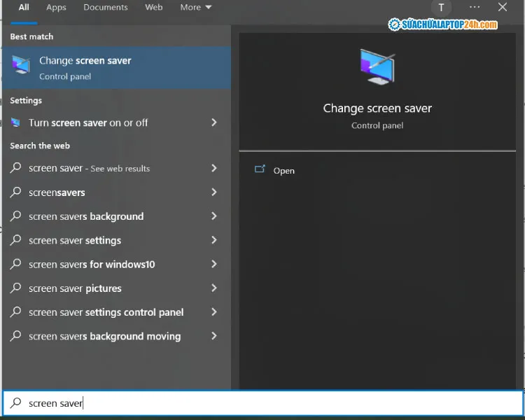This screenshot has width=525, height=420.
Task: Click the magnifier icon next to 'screen savers for windows10'
Action: (x=15, y=265)
